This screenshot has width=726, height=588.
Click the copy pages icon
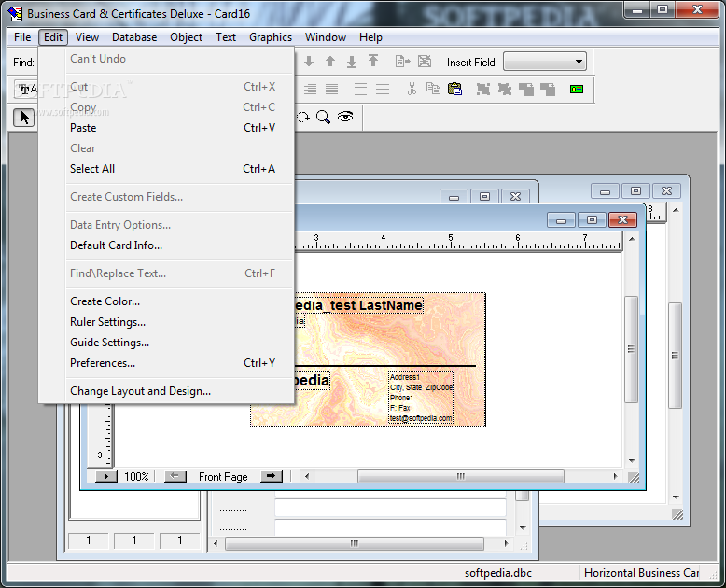pos(433,89)
